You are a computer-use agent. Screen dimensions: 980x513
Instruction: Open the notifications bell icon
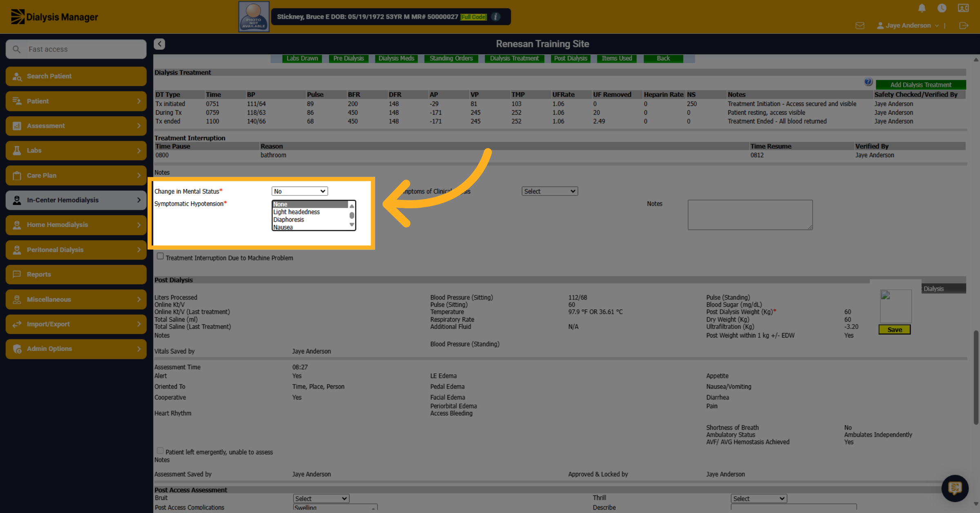pyautogui.click(x=922, y=8)
